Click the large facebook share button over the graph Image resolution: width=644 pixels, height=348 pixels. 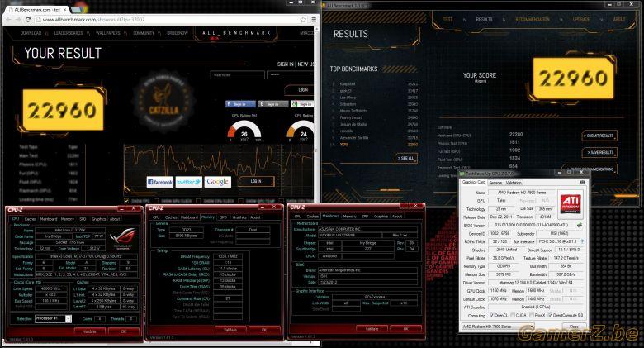pyautogui.click(x=160, y=182)
